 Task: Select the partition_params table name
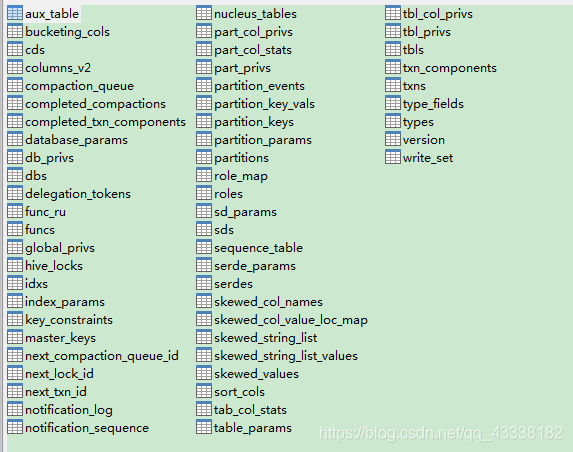point(263,140)
